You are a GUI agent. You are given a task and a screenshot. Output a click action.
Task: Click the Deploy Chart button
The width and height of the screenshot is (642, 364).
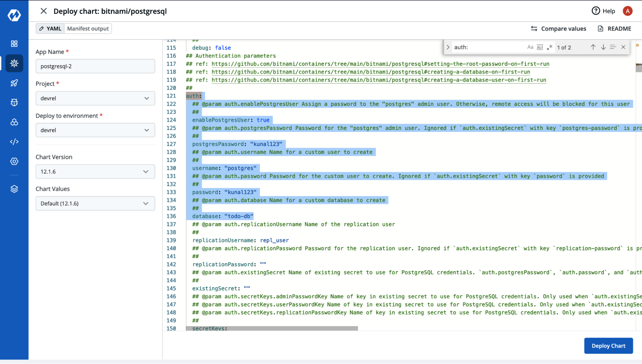click(x=609, y=345)
